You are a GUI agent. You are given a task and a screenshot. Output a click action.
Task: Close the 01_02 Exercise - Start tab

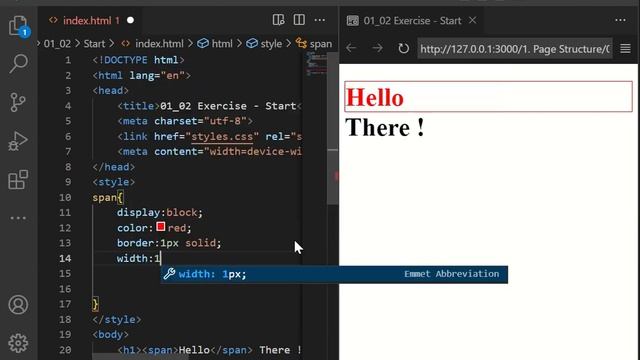click(472, 20)
